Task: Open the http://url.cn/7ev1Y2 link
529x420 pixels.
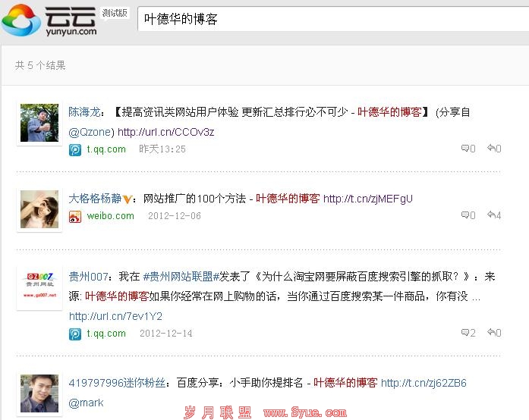Action: [115, 316]
